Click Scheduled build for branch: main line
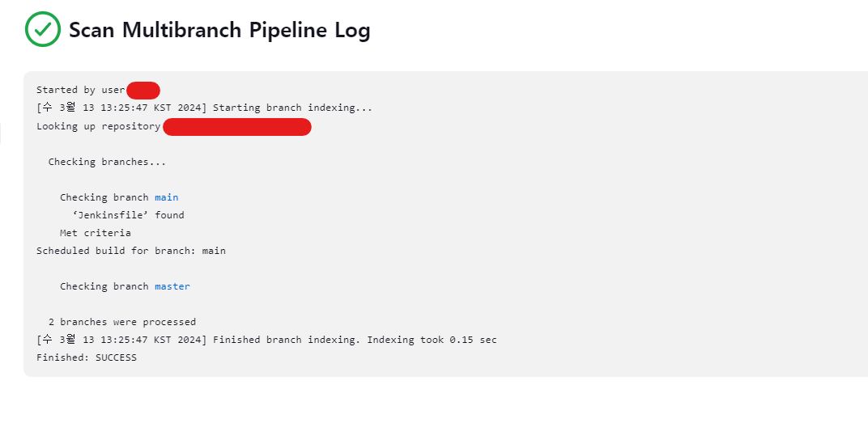The image size is (868, 423). coord(131,251)
